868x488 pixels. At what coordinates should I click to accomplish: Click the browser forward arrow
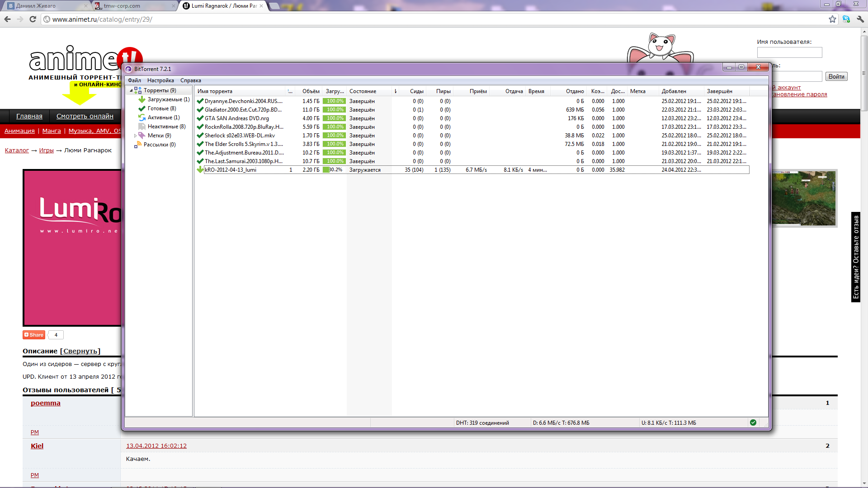click(x=20, y=19)
